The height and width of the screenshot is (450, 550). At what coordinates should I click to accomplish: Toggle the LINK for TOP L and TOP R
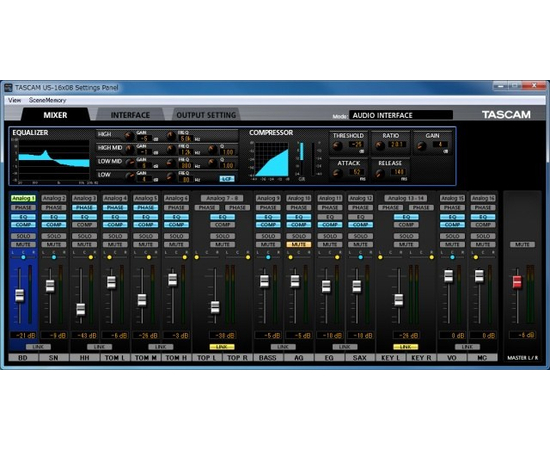[x=222, y=347]
